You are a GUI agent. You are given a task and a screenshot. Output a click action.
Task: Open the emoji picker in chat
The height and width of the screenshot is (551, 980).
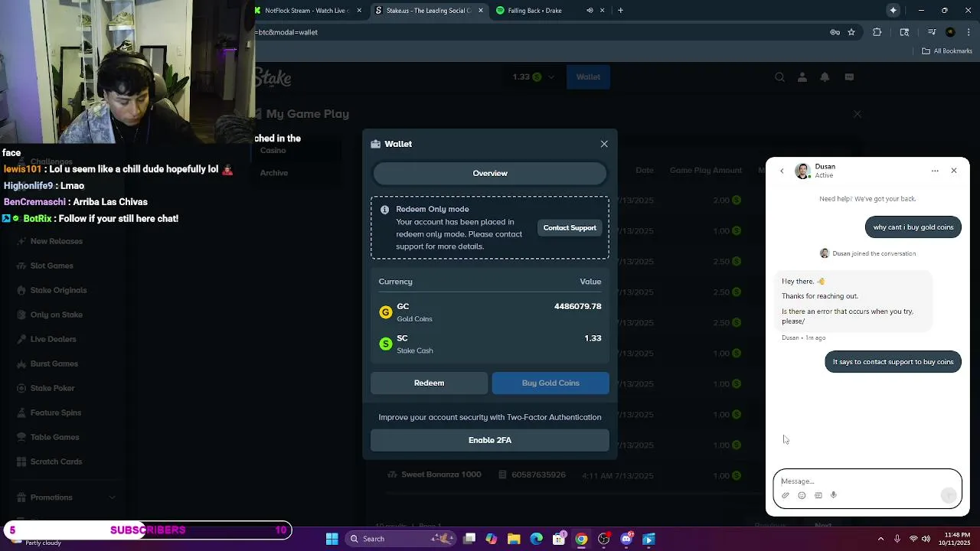click(802, 495)
